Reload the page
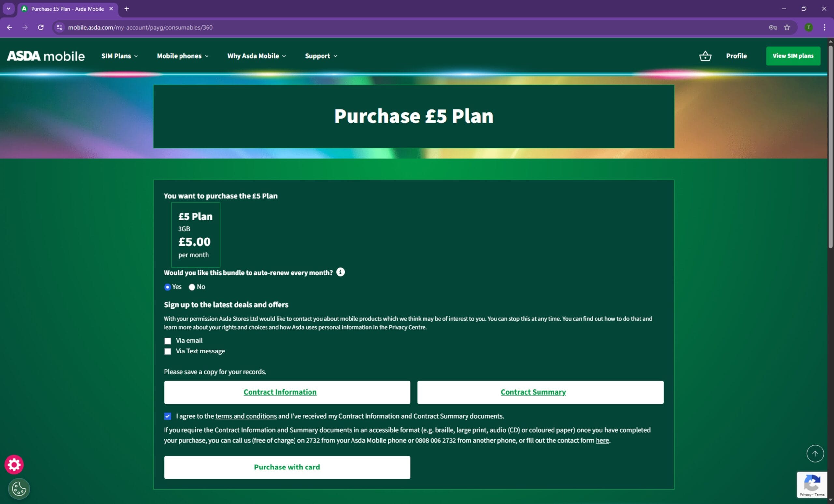 (x=41, y=27)
